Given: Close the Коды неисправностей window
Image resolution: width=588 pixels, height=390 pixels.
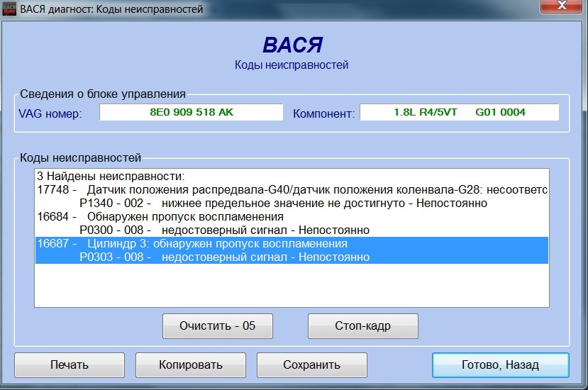Looking at the screenshot, I should tap(561, 6).
